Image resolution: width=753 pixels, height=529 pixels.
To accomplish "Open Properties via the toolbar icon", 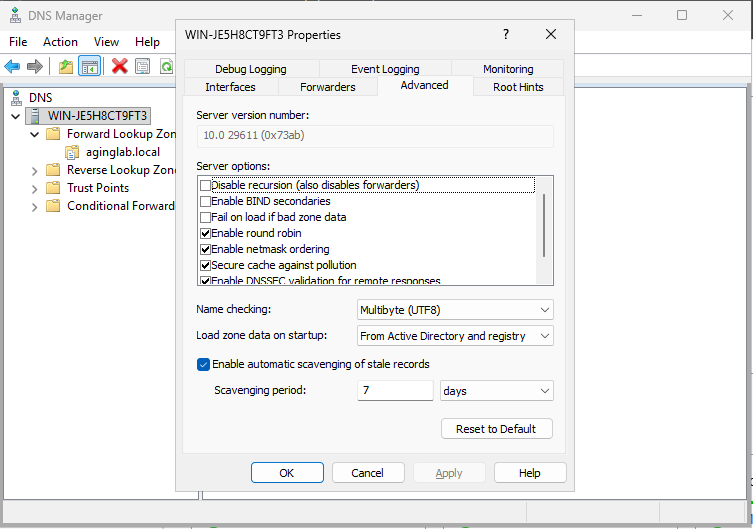I will click(143, 66).
